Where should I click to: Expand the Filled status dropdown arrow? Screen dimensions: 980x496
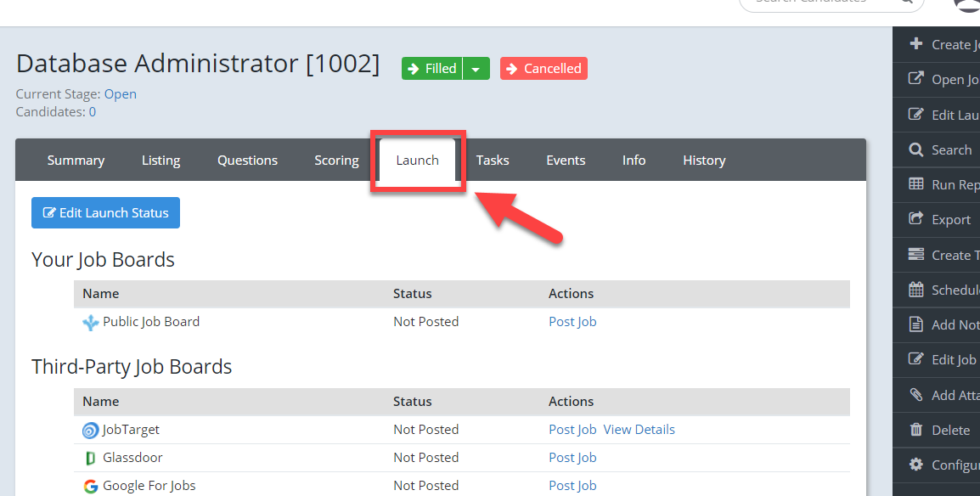(476, 68)
